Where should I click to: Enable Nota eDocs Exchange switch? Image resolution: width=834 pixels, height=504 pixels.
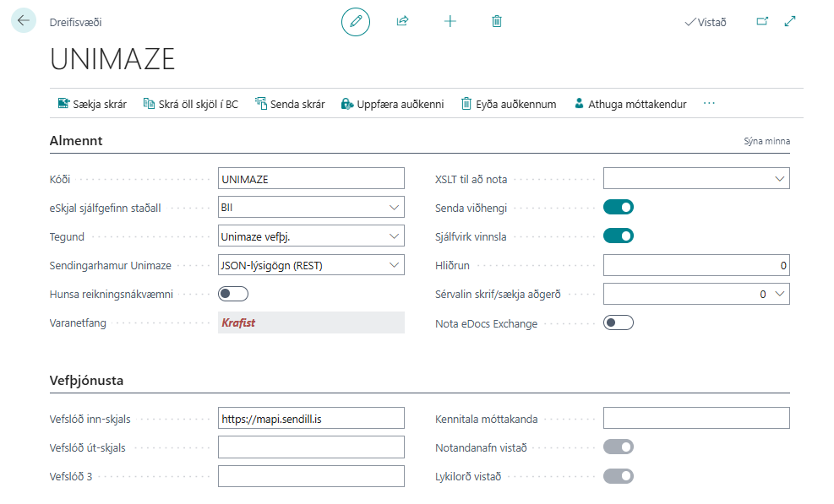coord(618,322)
